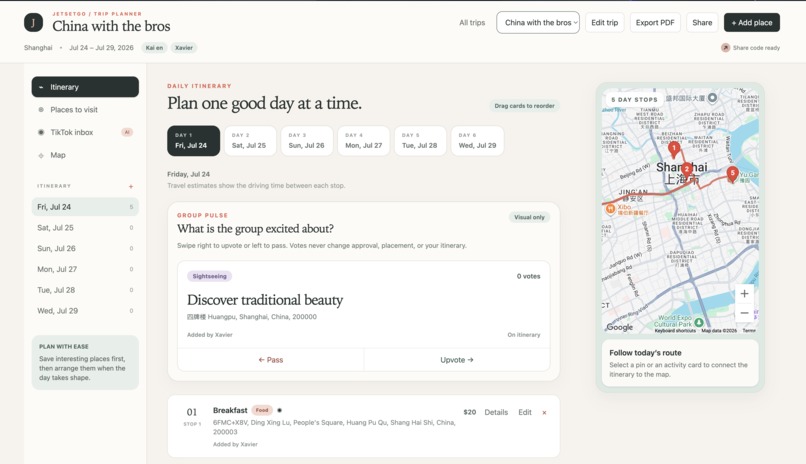Open TikTok inbox in sidebar
The image size is (806, 464).
pyautogui.click(x=85, y=132)
